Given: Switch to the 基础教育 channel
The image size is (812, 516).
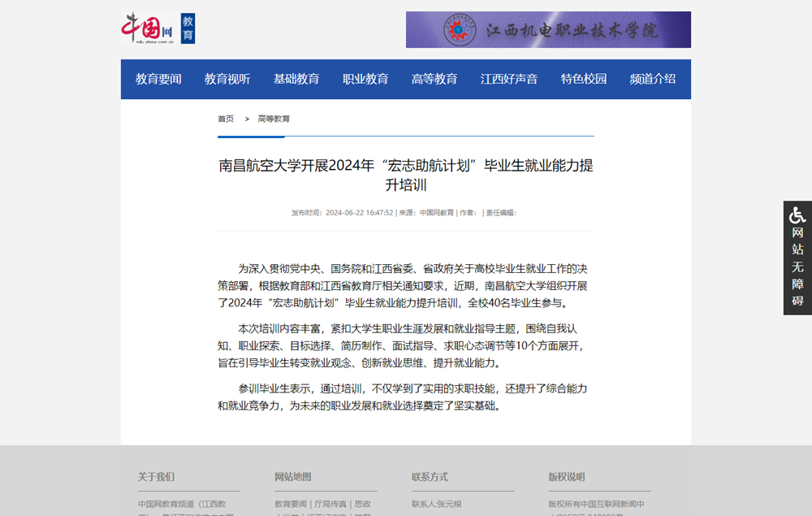Looking at the screenshot, I should [x=296, y=79].
